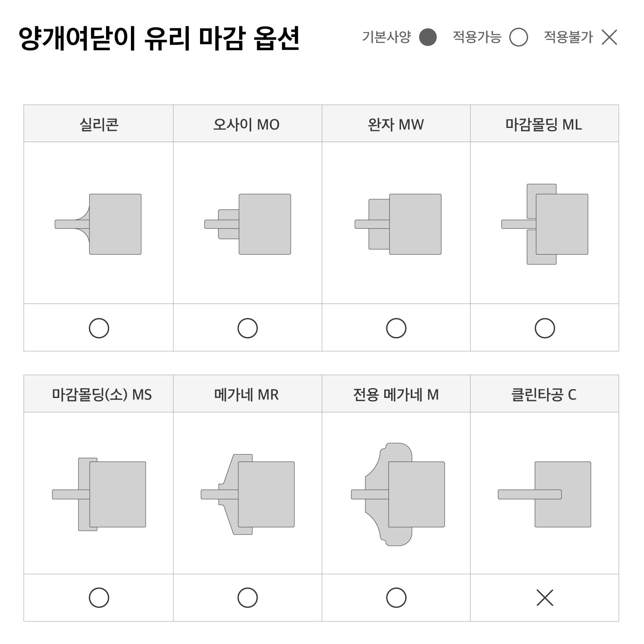
Task: Select the 마감몰딩(소) MS profile diagram
Action: click(x=99, y=494)
